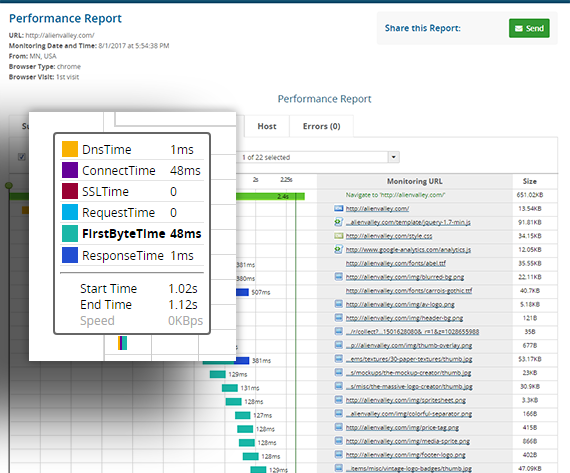Click the image icon beside av-logo.png
The height and width of the screenshot is (473, 570).
click(338, 304)
